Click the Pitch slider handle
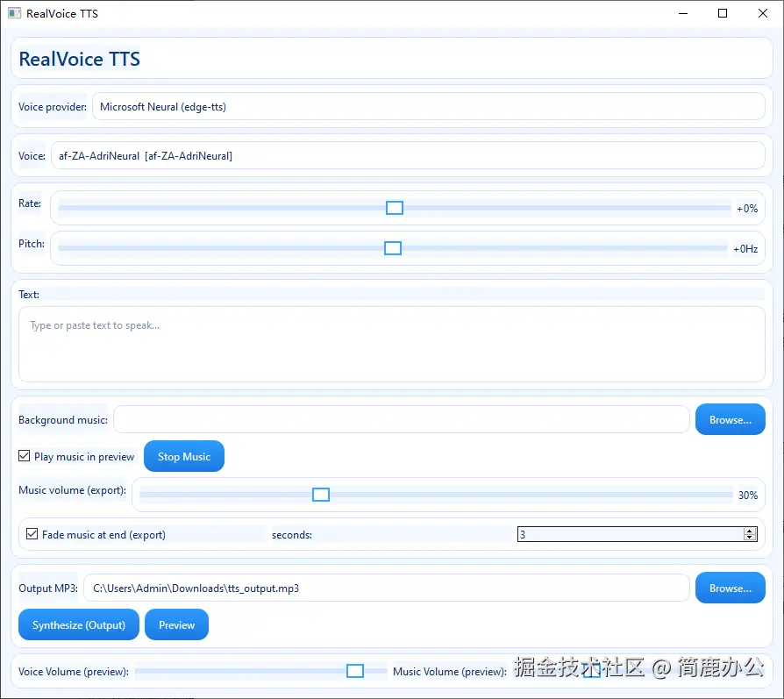 point(393,248)
